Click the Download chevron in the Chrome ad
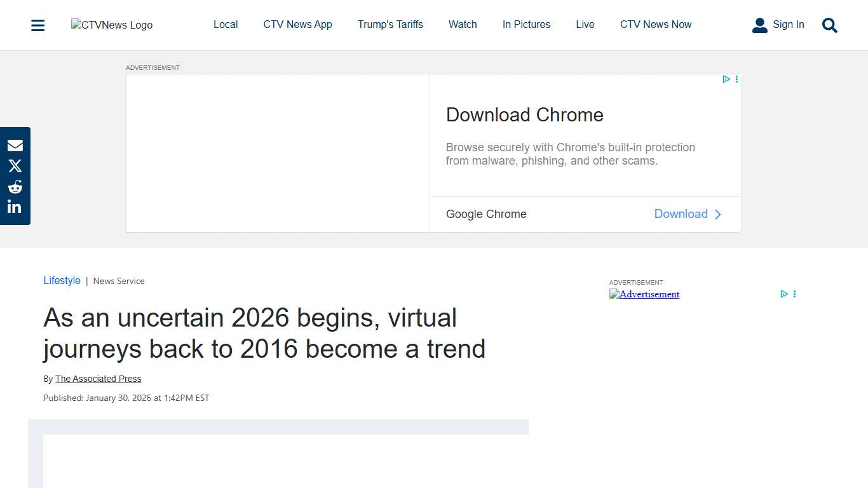Screen dimensions: 868x488 tap(718, 214)
